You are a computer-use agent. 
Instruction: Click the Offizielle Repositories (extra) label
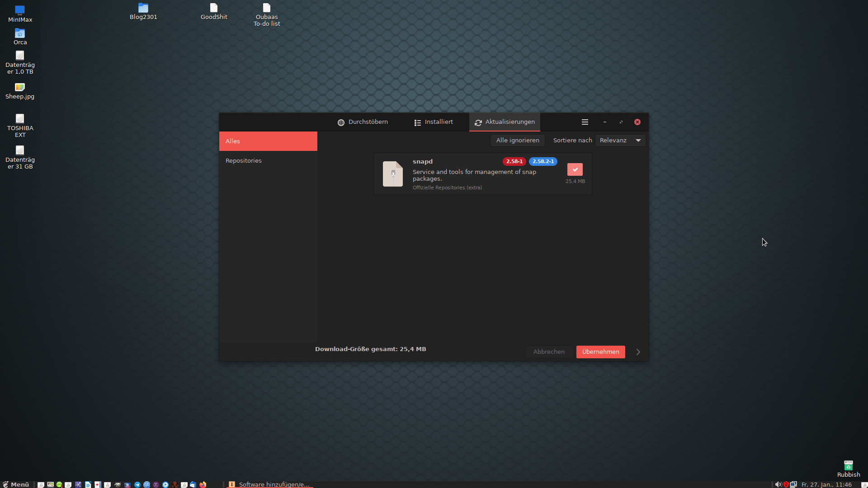tap(447, 188)
